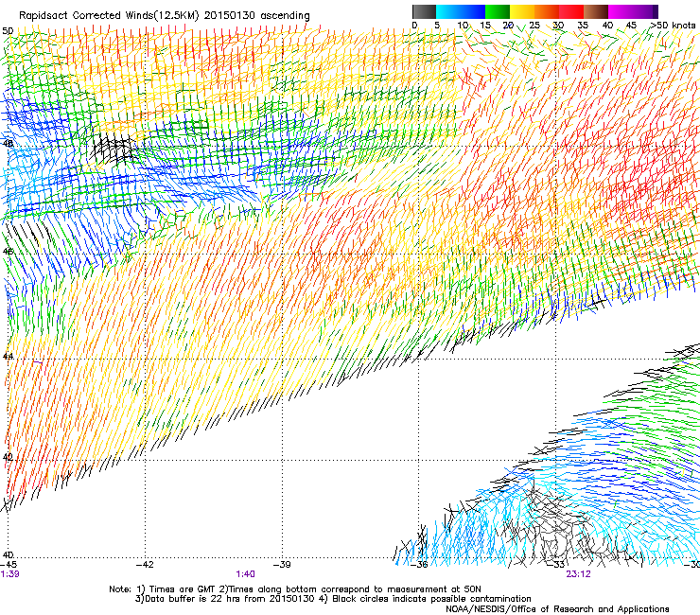Click the legend tick label '35'
This screenshot has width=700, height=615.
pyautogui.click(x=583, y=26)
